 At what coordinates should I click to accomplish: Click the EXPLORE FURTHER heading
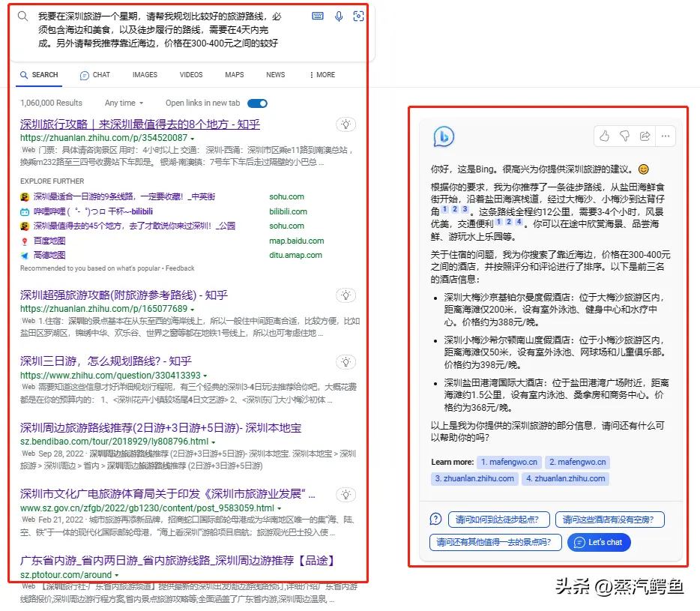coord(52,181)
